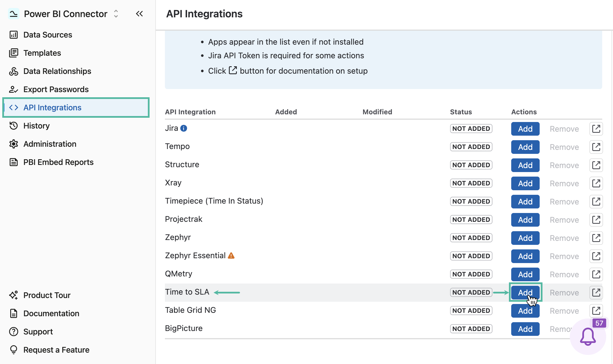Open Export Passwords section

click(x=56, y=89)
